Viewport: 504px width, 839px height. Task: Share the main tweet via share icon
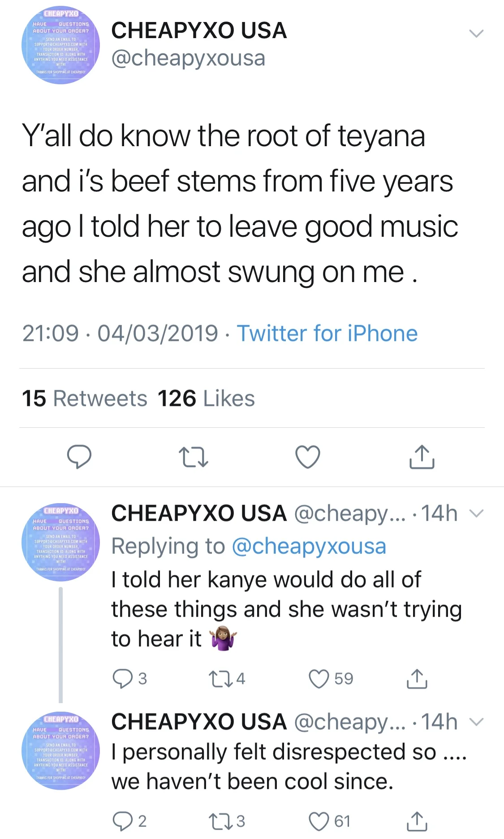tap(422, 457)
